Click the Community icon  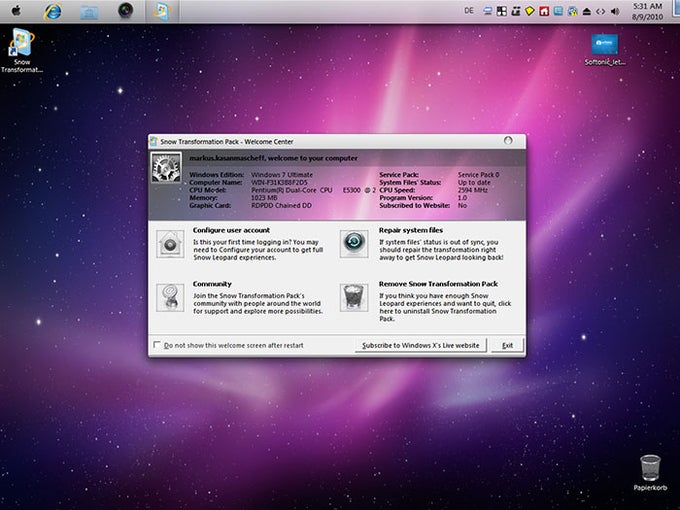pos(170,298)
